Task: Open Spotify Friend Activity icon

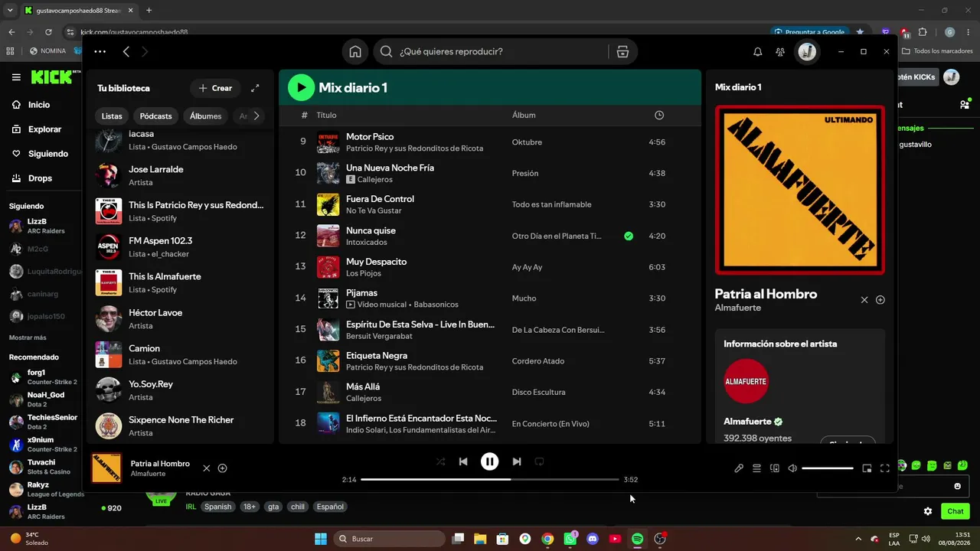Action: pyautogui.click(x=780, y=51)
